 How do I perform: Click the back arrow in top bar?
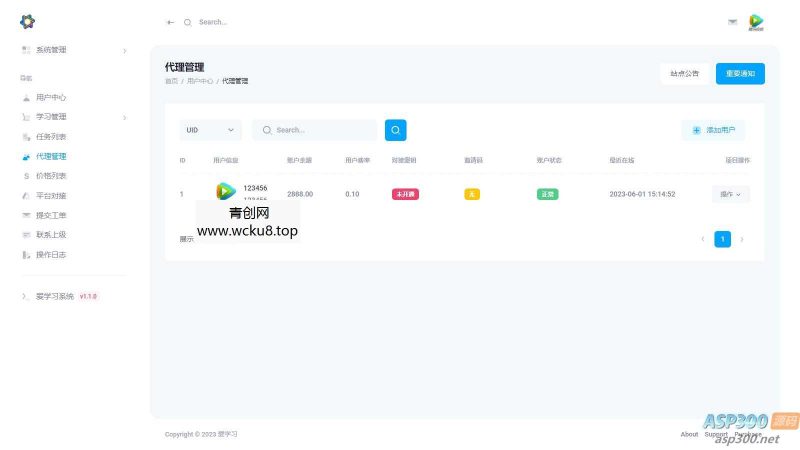[x=170, y=22]
